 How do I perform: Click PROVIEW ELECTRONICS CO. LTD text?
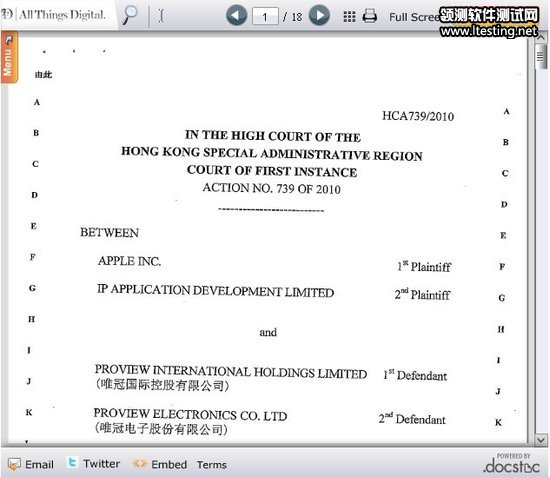190,415
